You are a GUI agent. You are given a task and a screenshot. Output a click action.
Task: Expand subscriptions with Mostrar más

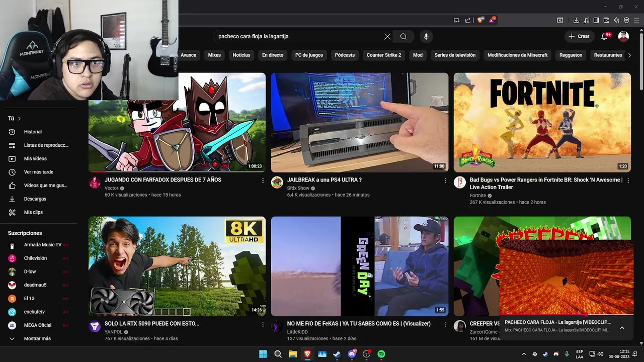pos(37,338)
